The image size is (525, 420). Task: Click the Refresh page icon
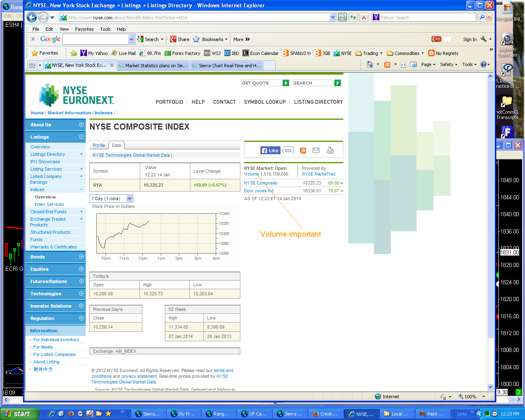[353, 18]
